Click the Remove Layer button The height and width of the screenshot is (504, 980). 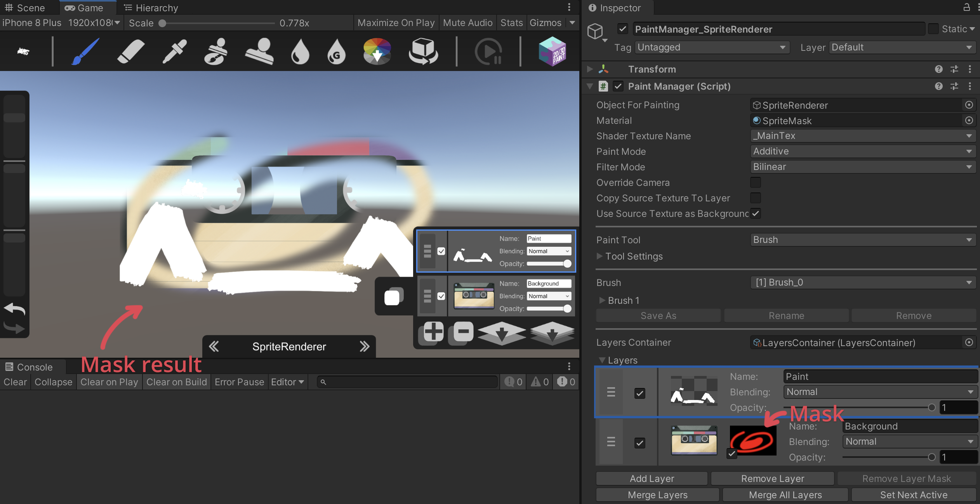click(772, 479)
